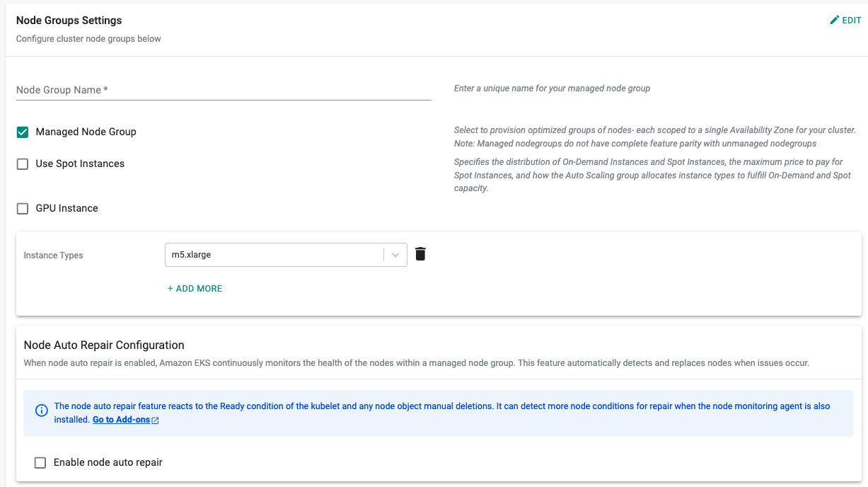Delete the m5.xlarge instance type using trash icon
868x487 pixels.
[420, 254]
